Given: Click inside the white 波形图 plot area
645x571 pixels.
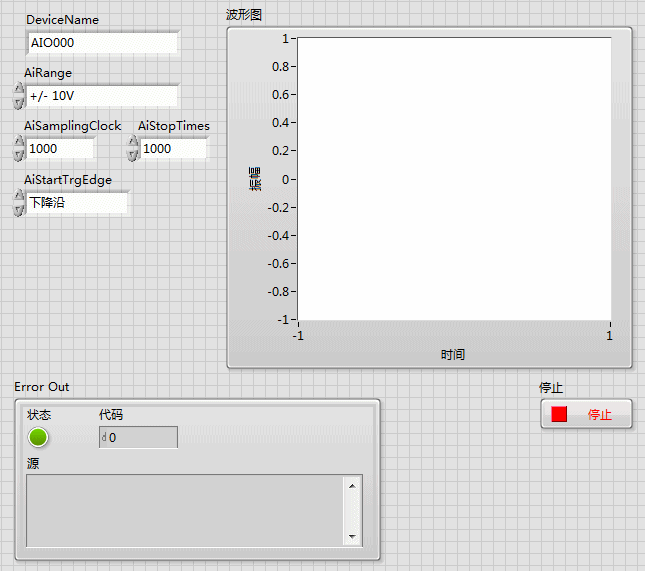Looking at the screenshot, I should point(454,179).
